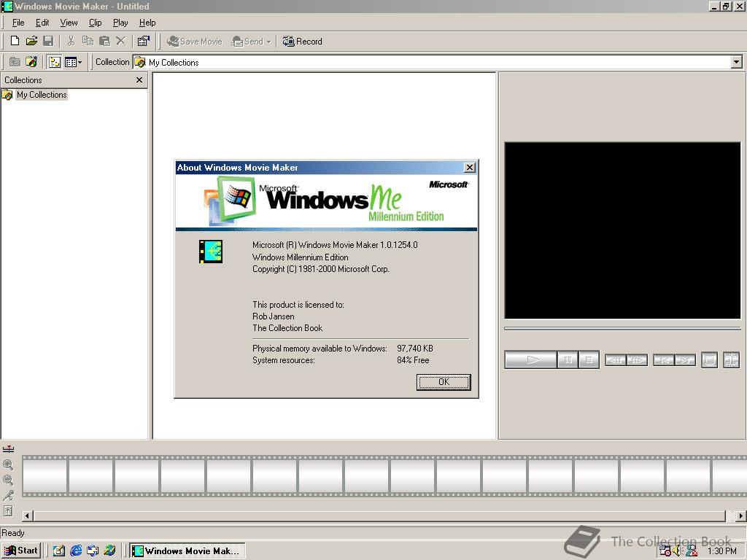747x560 pixels.
Task: Click the Paste clipboard icon
Action: pyautogui.click(x=104, y=41)
